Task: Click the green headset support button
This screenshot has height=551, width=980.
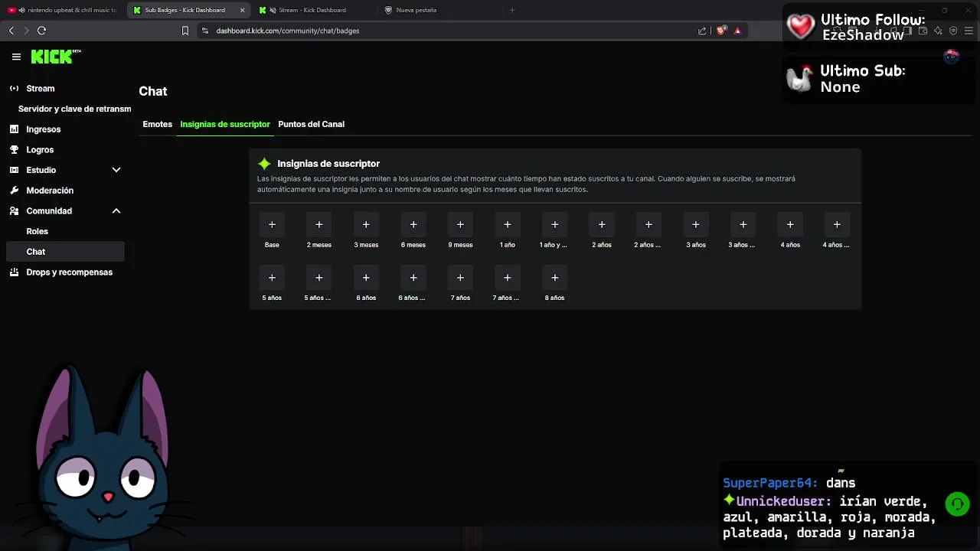Action: [x=957, y=504]
